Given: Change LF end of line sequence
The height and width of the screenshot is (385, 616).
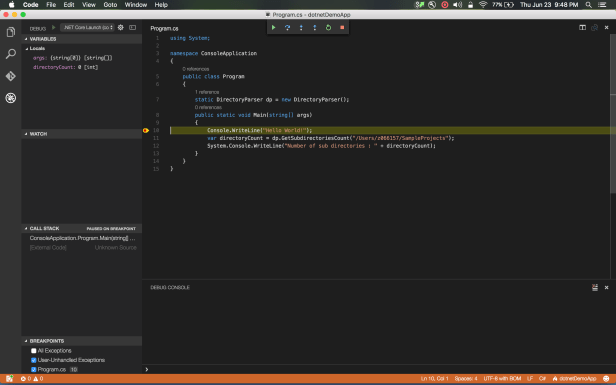Looking at the screenshot, I should click(x=530, y=379).
